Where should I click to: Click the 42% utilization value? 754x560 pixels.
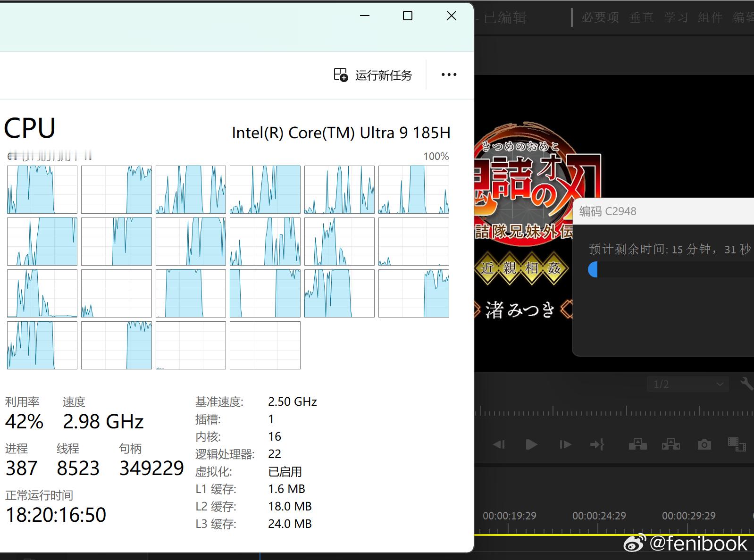[25, 421]
